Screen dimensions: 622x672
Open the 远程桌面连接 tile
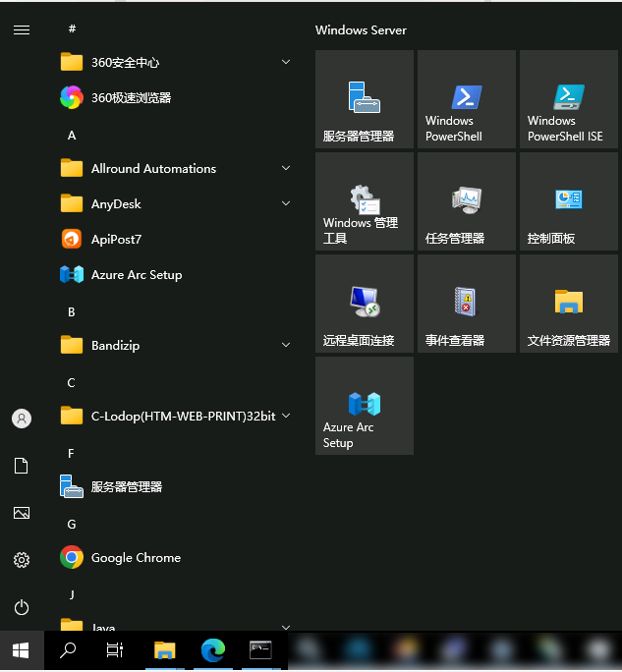[x=365, y=304]
